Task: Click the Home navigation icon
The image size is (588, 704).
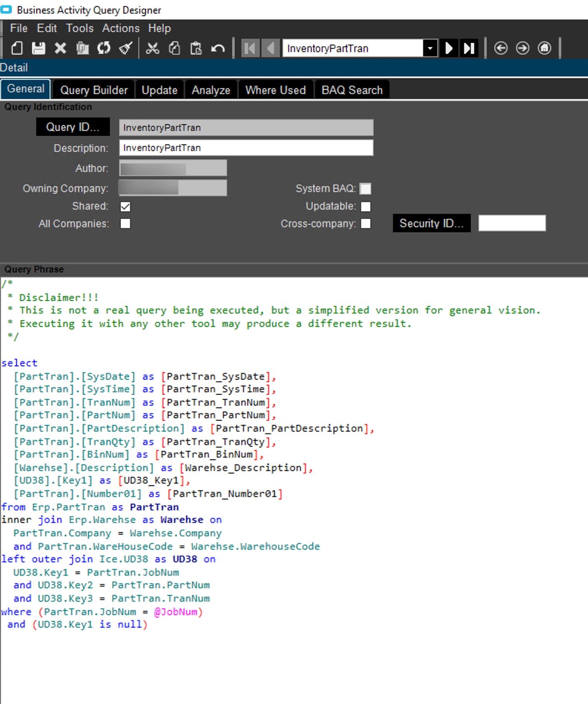Action: point(544,48)
